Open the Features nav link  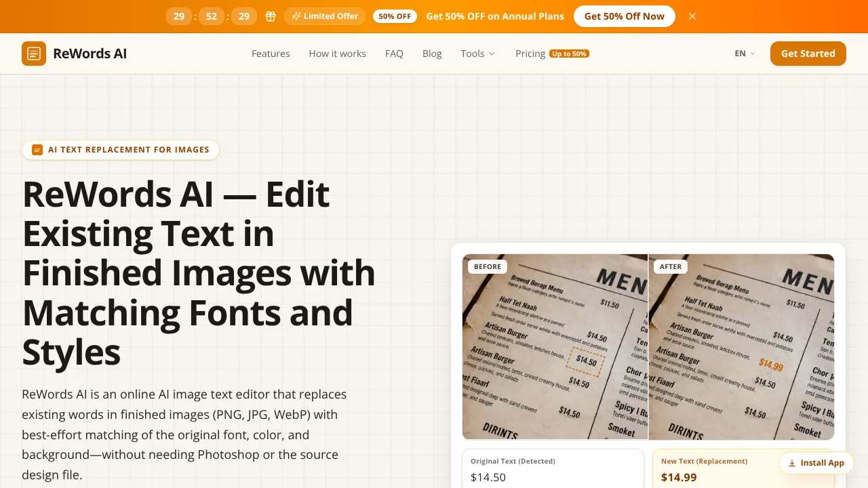tap(271, 54)
